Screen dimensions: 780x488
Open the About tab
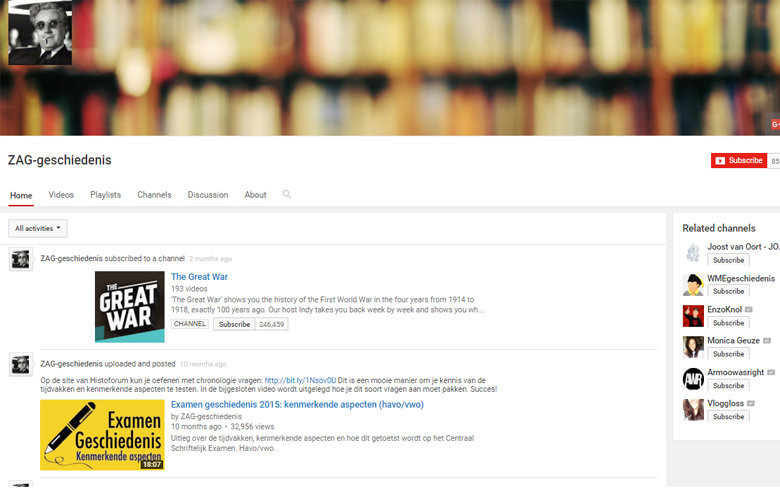click(255, 195)
